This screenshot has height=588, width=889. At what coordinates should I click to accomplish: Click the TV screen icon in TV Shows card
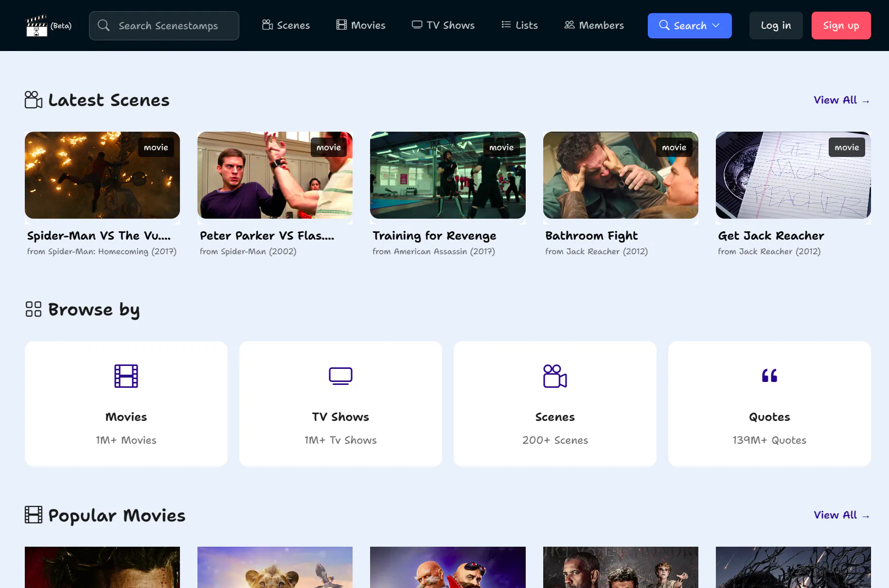(340, 376)
